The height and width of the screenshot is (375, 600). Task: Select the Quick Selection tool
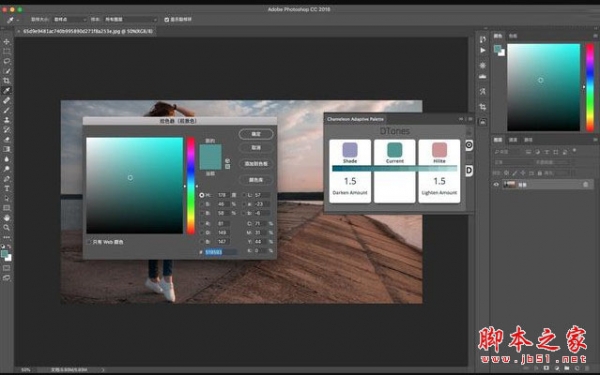(7, 71)
